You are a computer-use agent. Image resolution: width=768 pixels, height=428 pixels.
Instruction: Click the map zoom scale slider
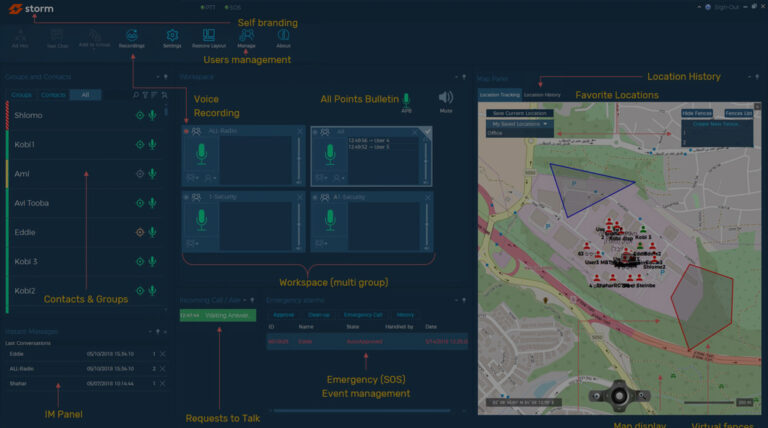pyautogui.click(x=709, y=403)
